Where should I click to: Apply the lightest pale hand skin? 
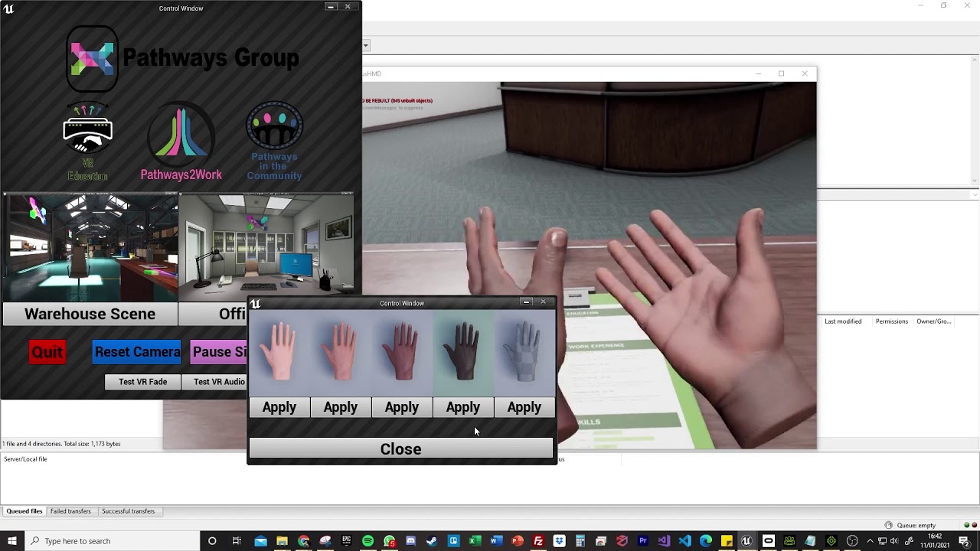click(279, 407)
